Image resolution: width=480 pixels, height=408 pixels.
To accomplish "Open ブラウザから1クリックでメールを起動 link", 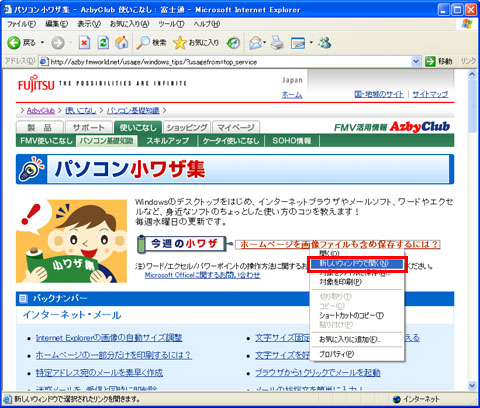I will [x=318, y=373].
